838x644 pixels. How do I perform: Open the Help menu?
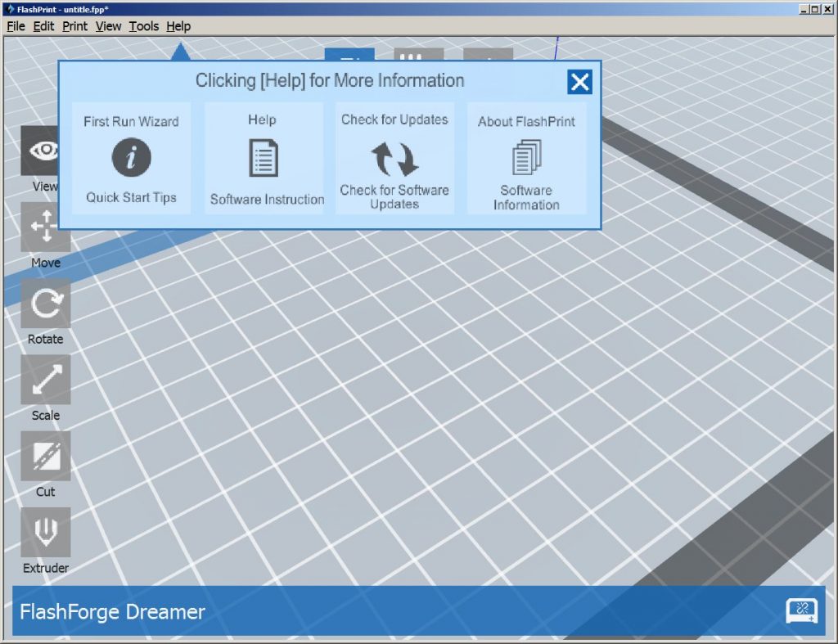point(178,26)
